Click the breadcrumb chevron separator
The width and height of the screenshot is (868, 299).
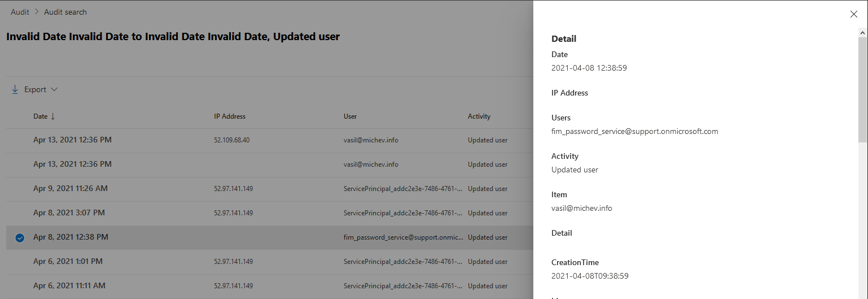[x=37, y=12]
